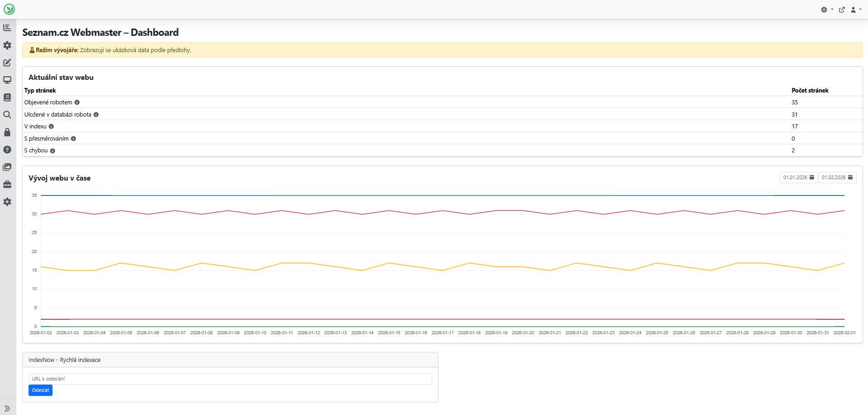Click the 'Počet stránek' column header

click(810, 91)
